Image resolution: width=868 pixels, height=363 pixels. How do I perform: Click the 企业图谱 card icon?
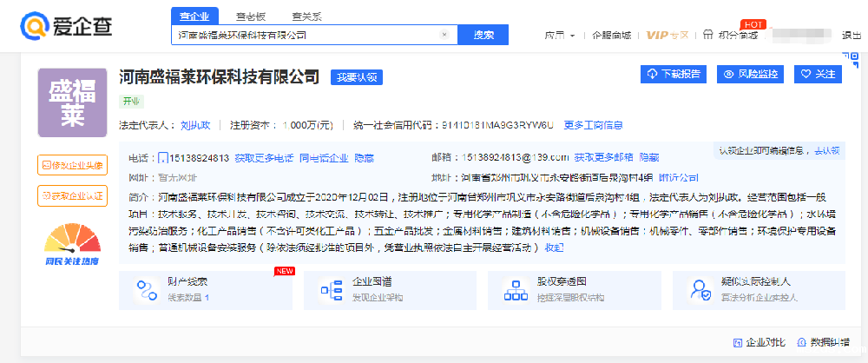tap(332, 290)
